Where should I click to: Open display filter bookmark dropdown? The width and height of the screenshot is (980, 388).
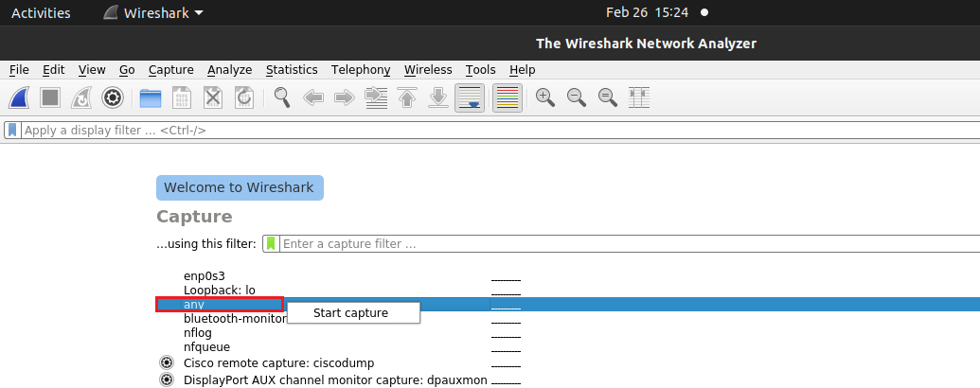[x=12, y=131]
